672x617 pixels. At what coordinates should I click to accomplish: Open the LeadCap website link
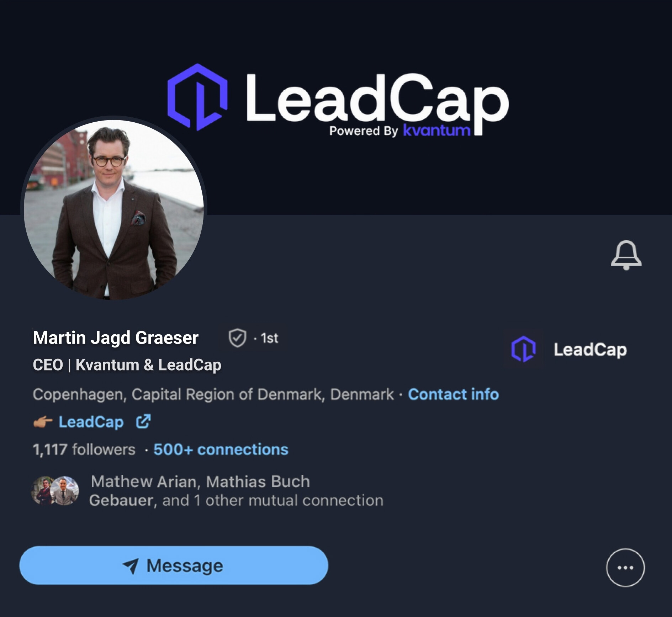pos(91,422)
